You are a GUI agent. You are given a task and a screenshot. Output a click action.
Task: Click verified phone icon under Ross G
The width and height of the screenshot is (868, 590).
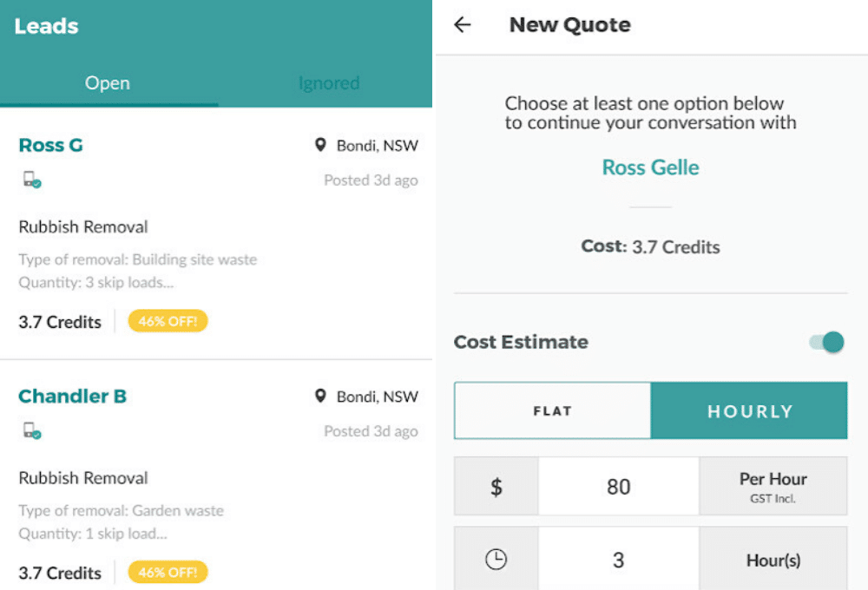[32, 180]
